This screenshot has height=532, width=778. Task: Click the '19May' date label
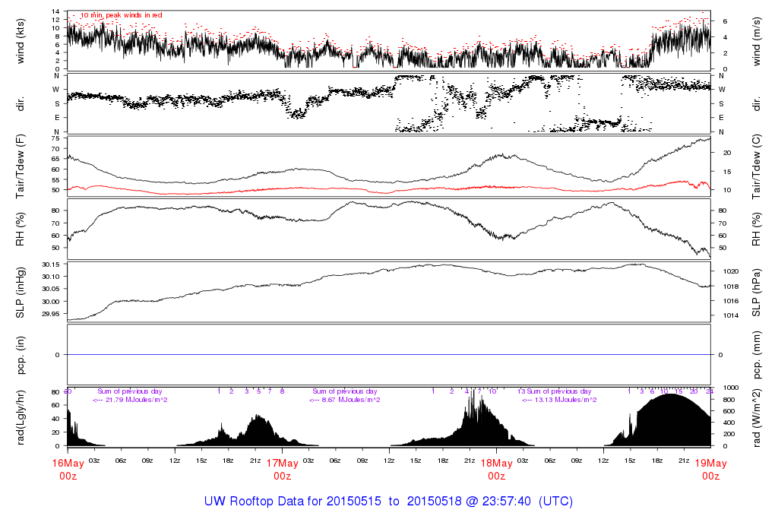[x=710, y=463]
